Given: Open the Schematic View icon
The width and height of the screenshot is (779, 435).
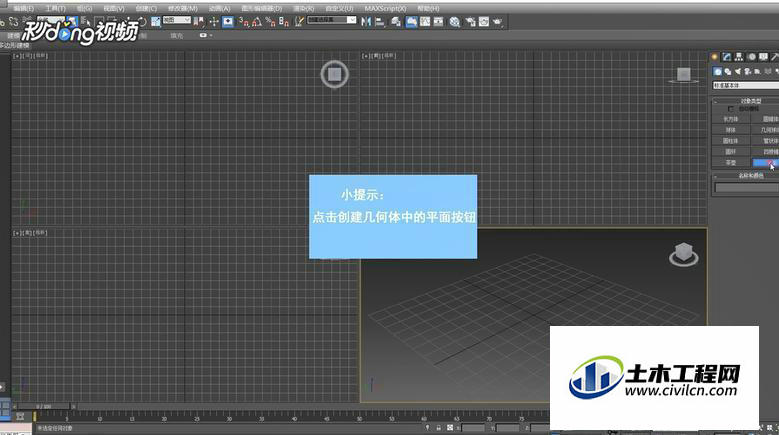Looking at the screenshot, I should [x=438, y=21].
